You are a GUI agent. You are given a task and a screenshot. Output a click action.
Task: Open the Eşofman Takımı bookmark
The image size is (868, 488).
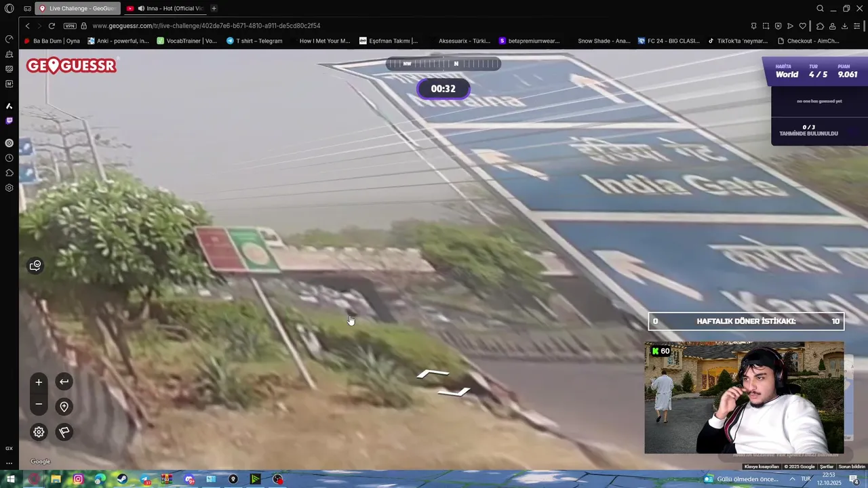pyautogui.click(x=389, y=41)
